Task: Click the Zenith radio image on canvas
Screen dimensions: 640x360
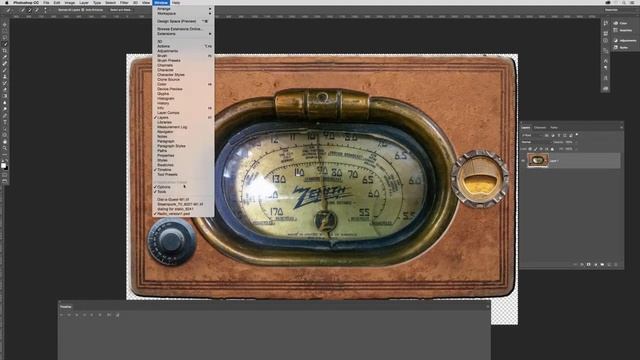Action: (322, 176)
